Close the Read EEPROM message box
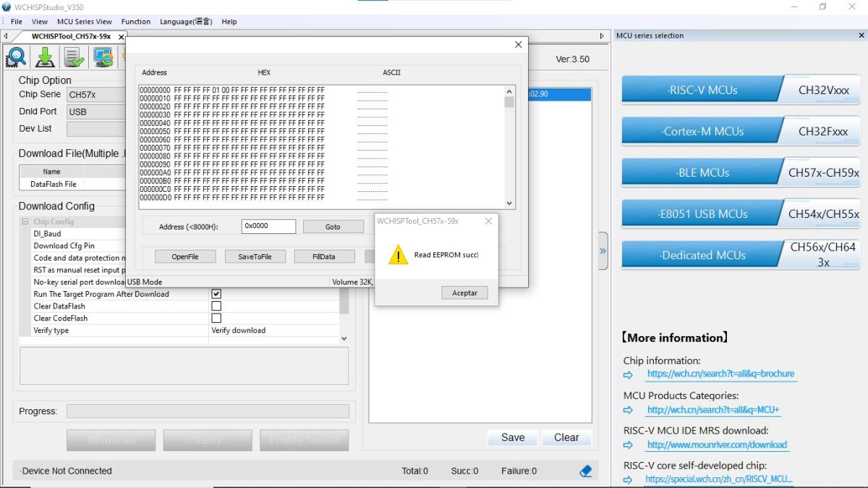Image resolution: width=868 pixels, height=488 pixels. pos(488,221)
